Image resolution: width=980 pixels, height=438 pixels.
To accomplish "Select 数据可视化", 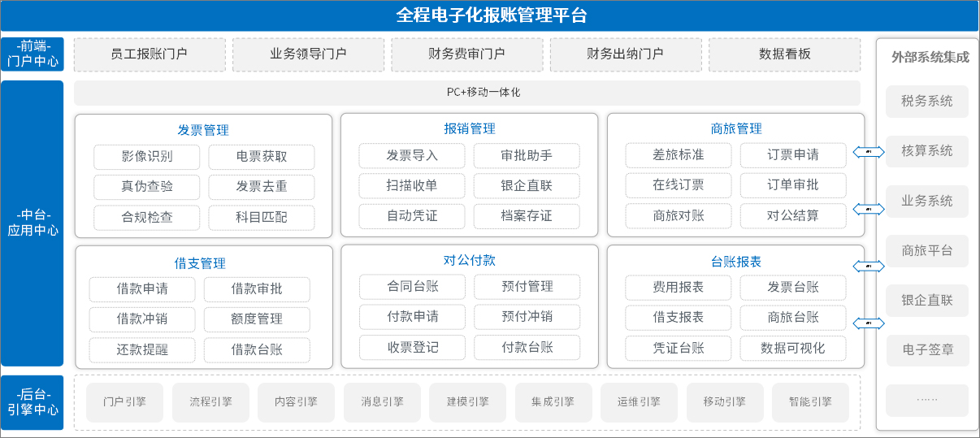I will (793, 349).
